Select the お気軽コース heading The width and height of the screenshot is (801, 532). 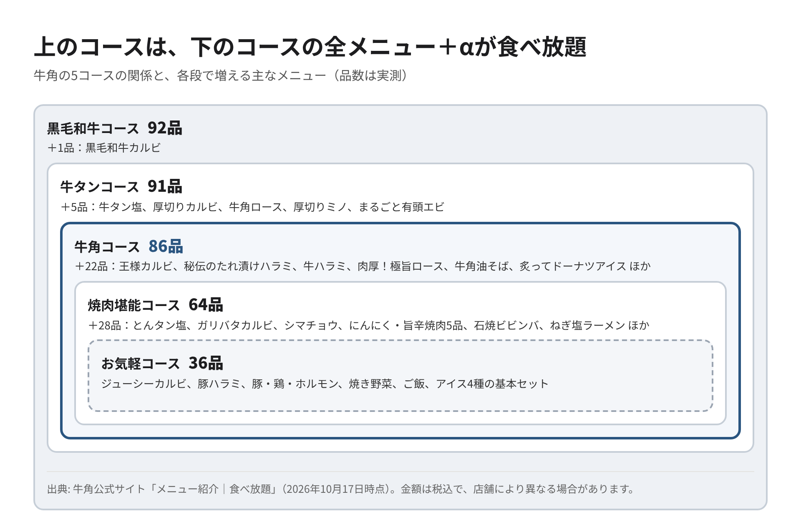point(141,364)
